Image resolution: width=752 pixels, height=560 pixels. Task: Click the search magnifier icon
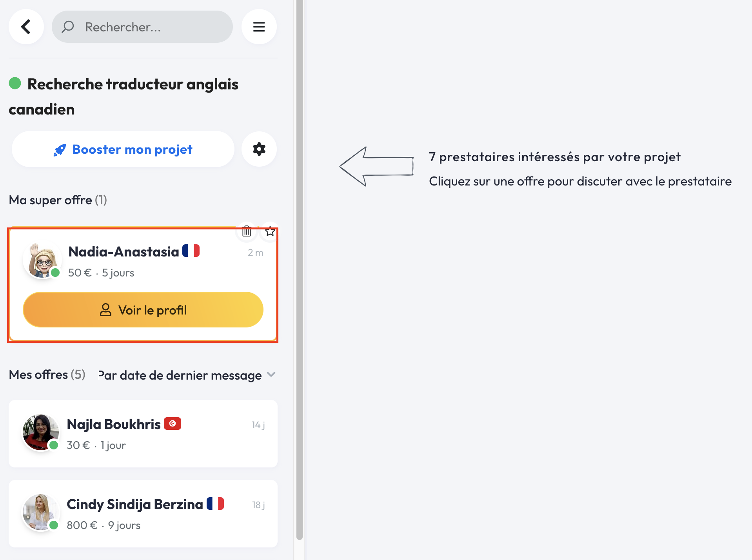coord(68,27)
